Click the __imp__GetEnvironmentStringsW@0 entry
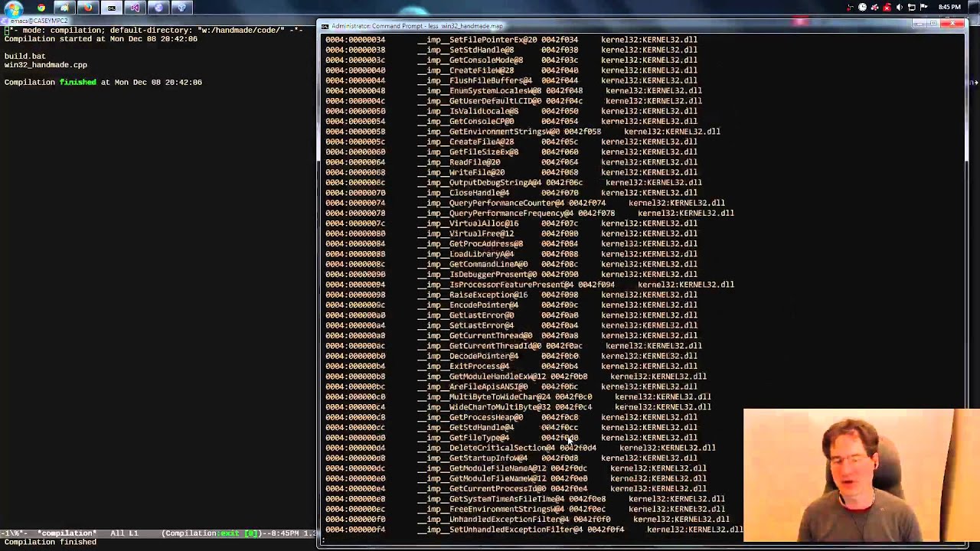The height and width of the screenshot is (551, 980). pyautogui.click(x=488, y=131)
